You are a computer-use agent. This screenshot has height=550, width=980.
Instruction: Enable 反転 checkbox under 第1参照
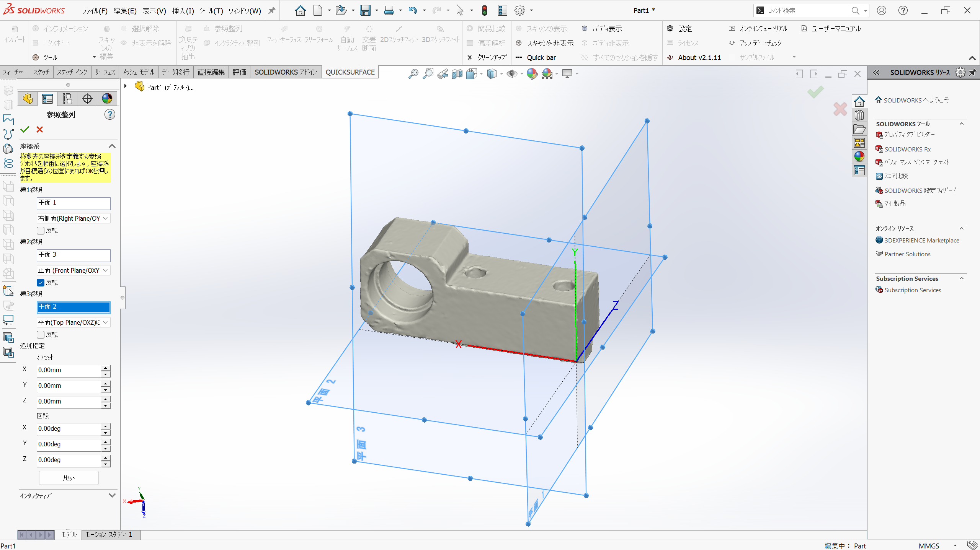41,231
